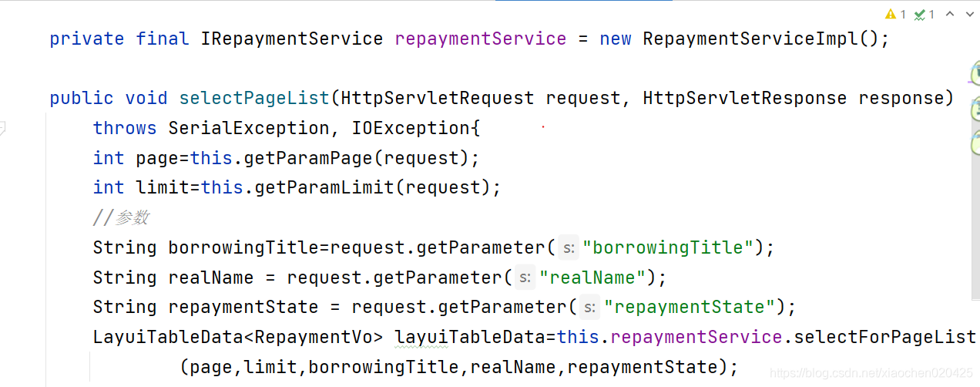Click the "private" keyword
980x387 pixels.
click(x=87, y=39)
